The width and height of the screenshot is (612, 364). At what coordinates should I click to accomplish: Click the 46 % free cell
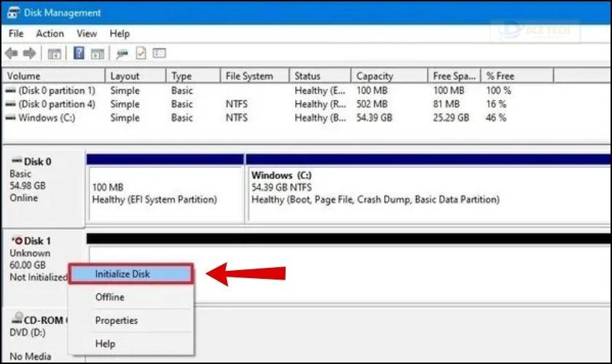(x=496, y=117)
